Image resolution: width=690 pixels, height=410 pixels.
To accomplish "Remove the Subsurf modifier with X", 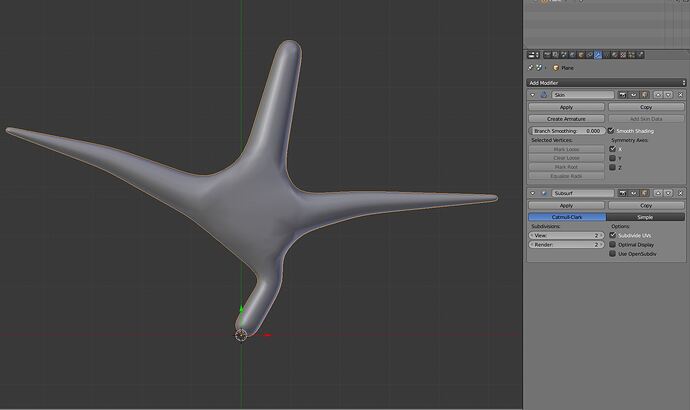I will 680,193.
